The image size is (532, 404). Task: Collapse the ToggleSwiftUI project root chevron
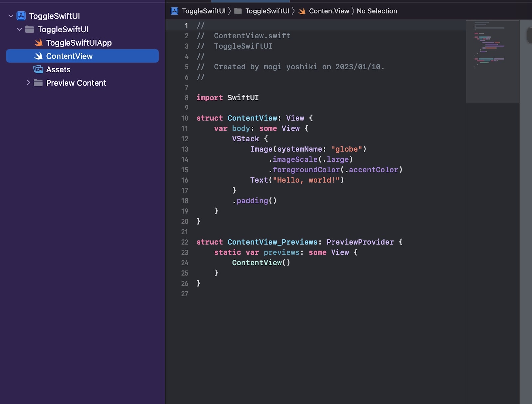[11, 16]
